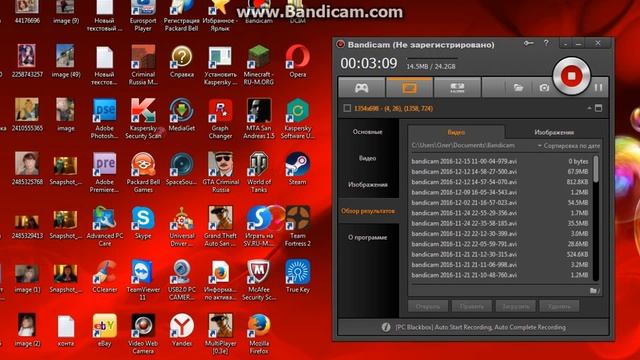Select the World of Tanks desktop icon
This screenshot has height=360, width=640.
(x=259, y=172)
